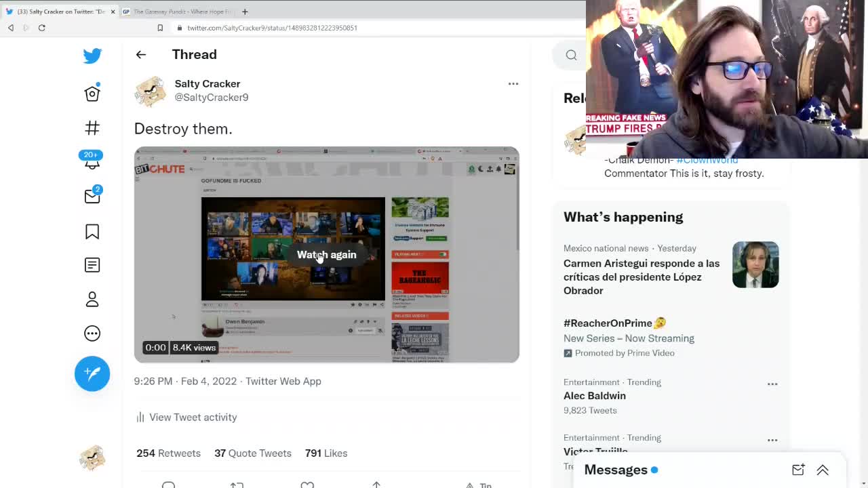Open a new browser tab
The width and height of the screenshot is (868, 488).
(x=245, y=12)
